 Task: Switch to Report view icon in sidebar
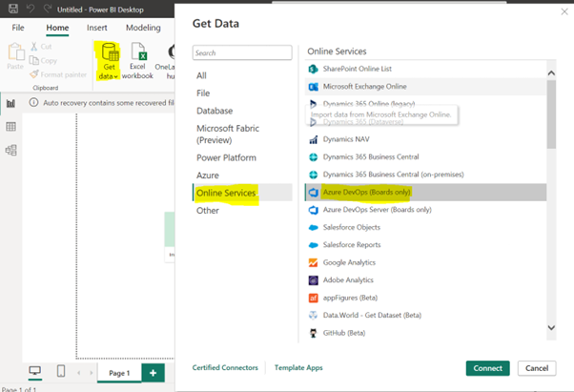coord(11,103)
